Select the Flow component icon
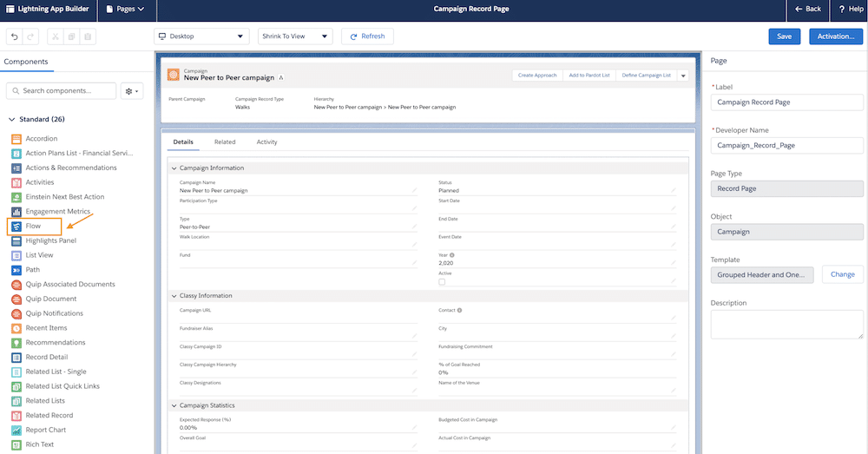Image resolution: width=868 pixels, height=454 pixels. (x=16, y=226)
